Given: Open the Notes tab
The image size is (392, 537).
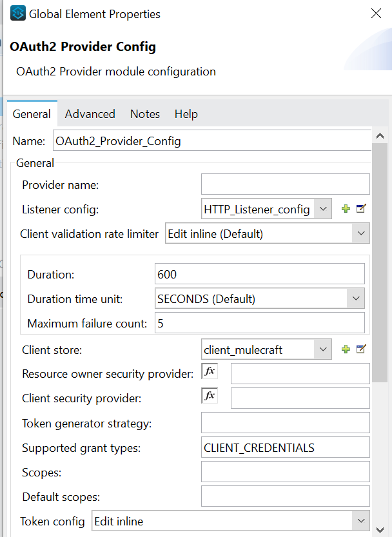Looking at the screenshot, I should coord(145,114).
